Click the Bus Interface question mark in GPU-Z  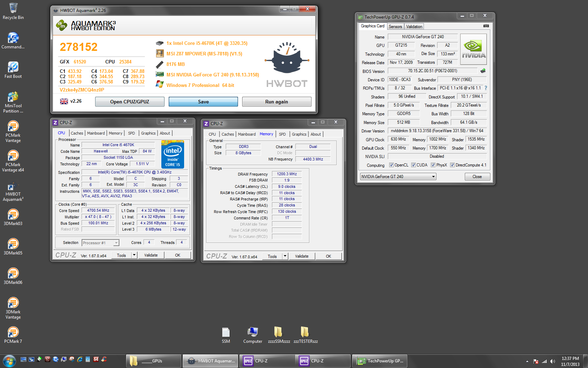[x=486, y=88]
